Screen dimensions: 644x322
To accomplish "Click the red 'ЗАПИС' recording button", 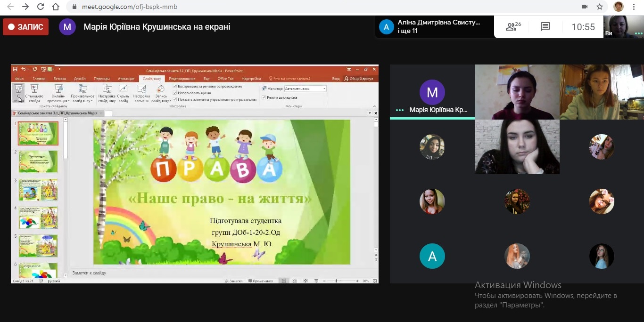I will [x=26, y=27].
